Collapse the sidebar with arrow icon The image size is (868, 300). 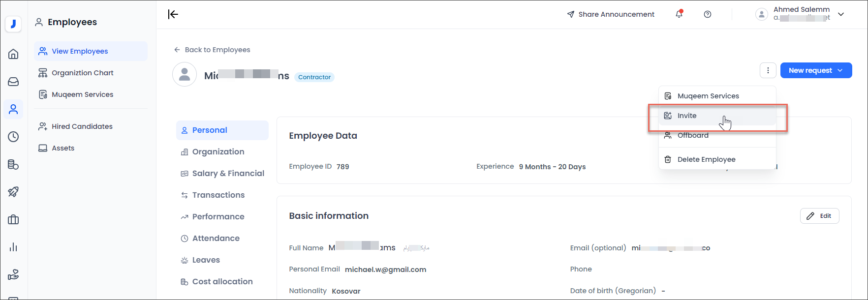(x=173, y=14)
